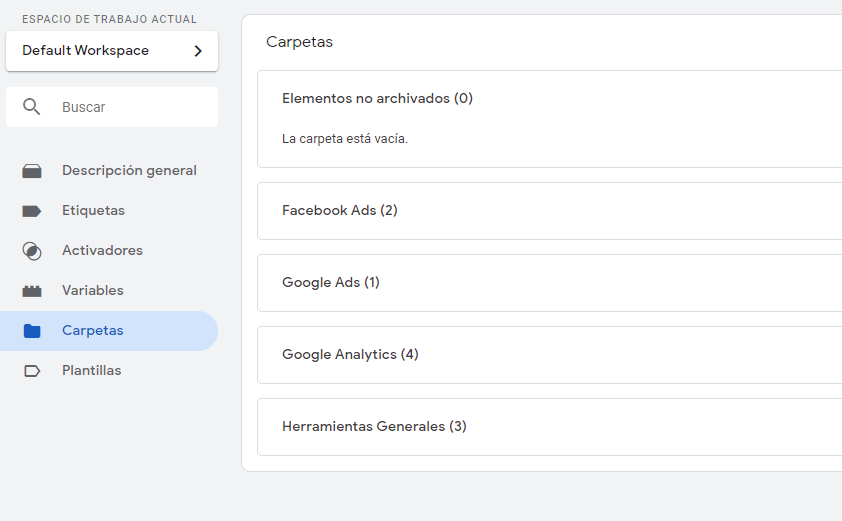Click 'ESPACIO DE TRABAJO ACTUAL' label
The image size is (842, 521).
point(109,19)
